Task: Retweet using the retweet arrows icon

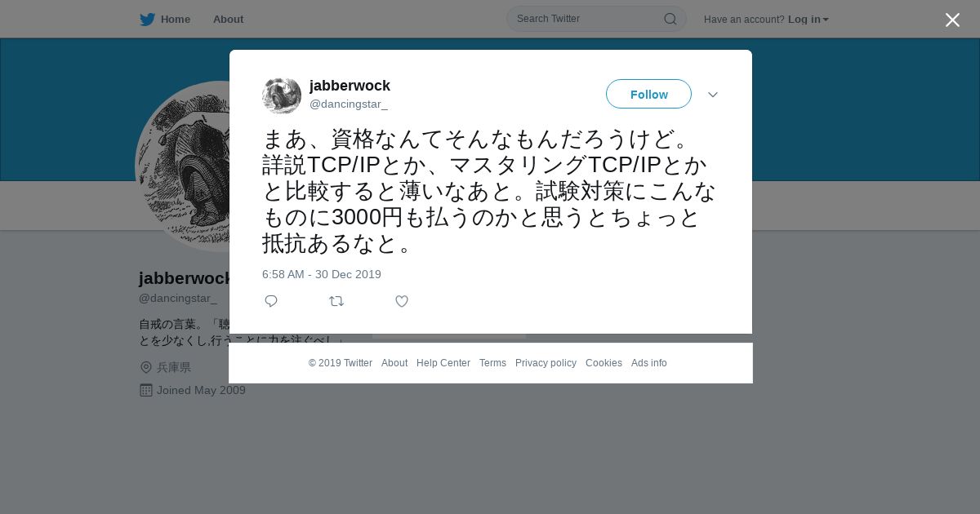Action: pyautogui.click(x=336, y=301)
